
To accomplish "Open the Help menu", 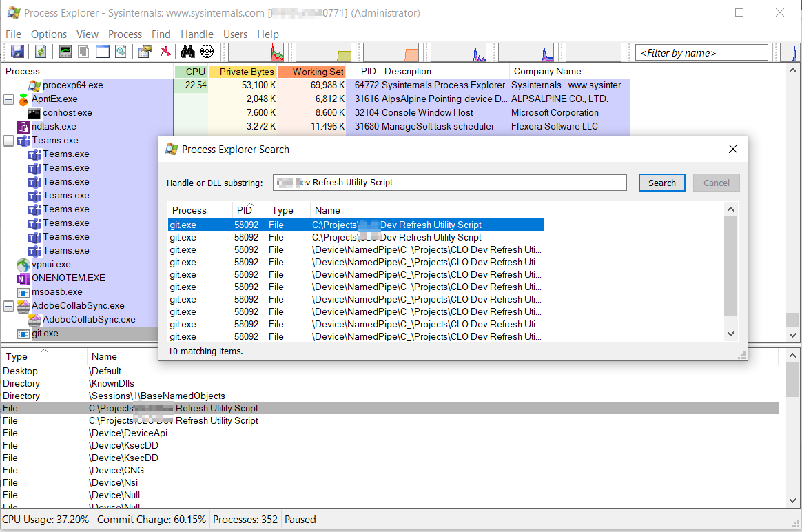I will [268, 34].
